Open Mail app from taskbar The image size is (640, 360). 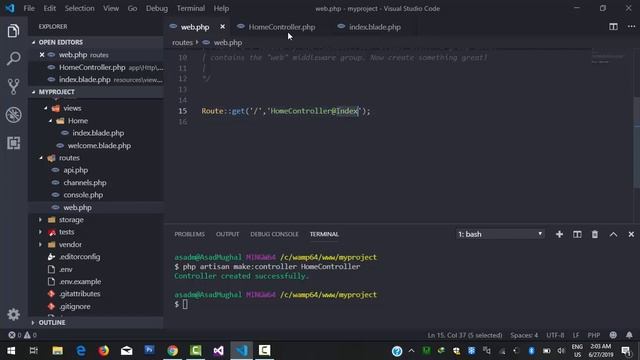pyautogui.click(x=127, y=351)
